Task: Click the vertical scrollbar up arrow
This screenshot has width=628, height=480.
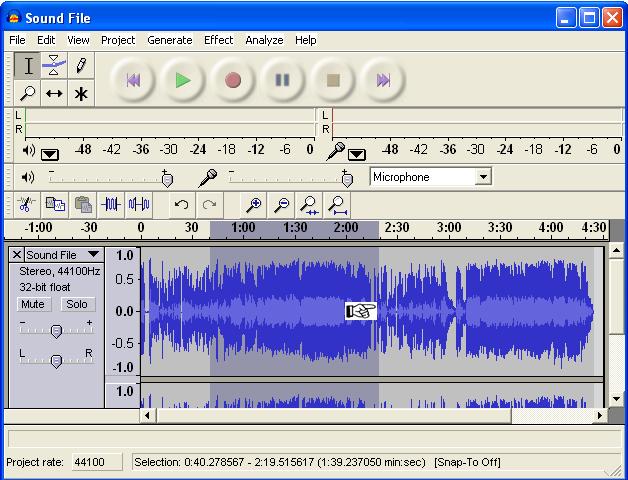Action: (616, 251)
